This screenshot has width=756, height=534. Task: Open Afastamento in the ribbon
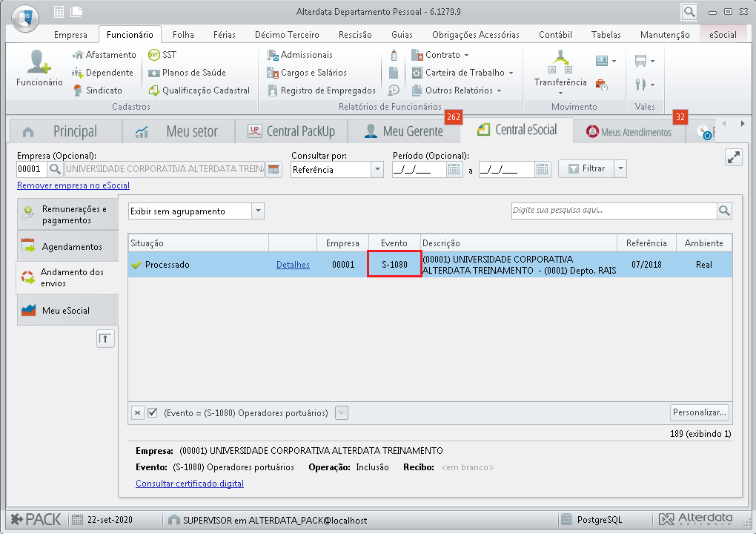[105, 54]
